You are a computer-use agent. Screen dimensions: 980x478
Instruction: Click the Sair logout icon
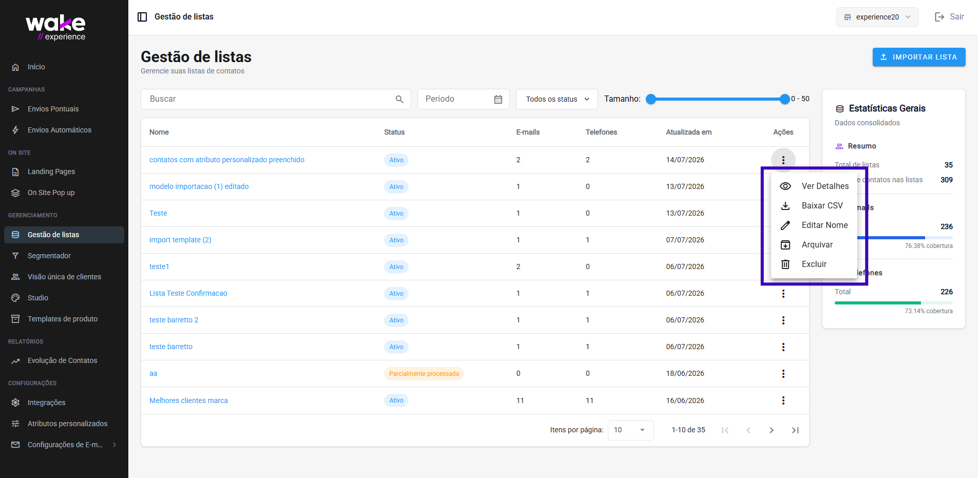click(939, 17)
